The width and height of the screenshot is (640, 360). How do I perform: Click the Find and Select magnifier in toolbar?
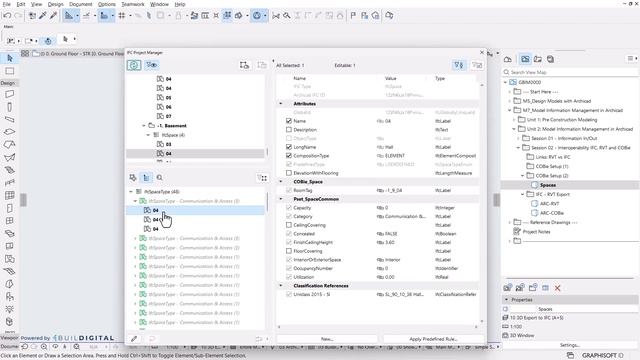click(x=287, y=16)
